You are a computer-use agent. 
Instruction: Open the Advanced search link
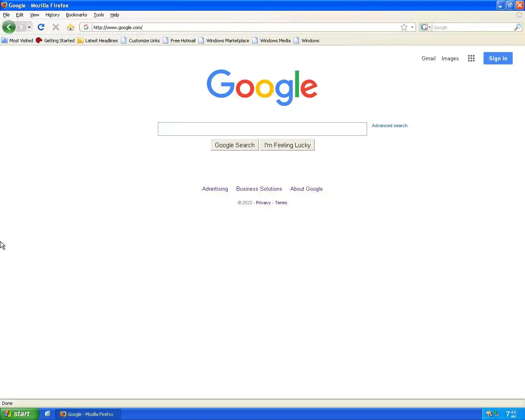pos(390,126)
